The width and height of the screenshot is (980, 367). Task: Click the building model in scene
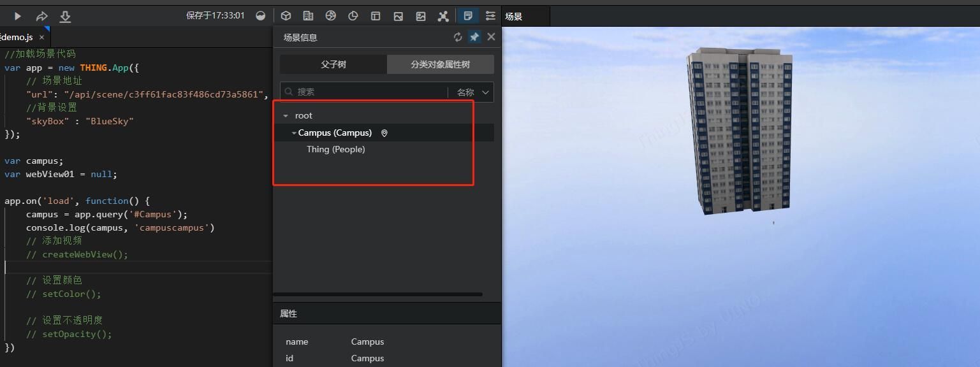(738, 131)
